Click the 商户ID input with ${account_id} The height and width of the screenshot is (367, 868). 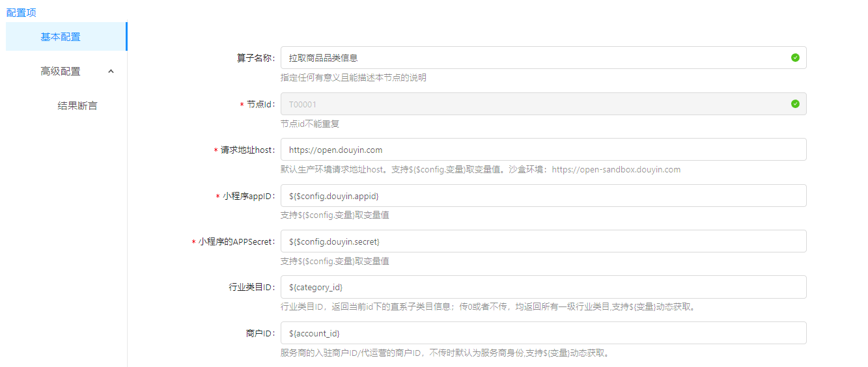tap(543, 333)
